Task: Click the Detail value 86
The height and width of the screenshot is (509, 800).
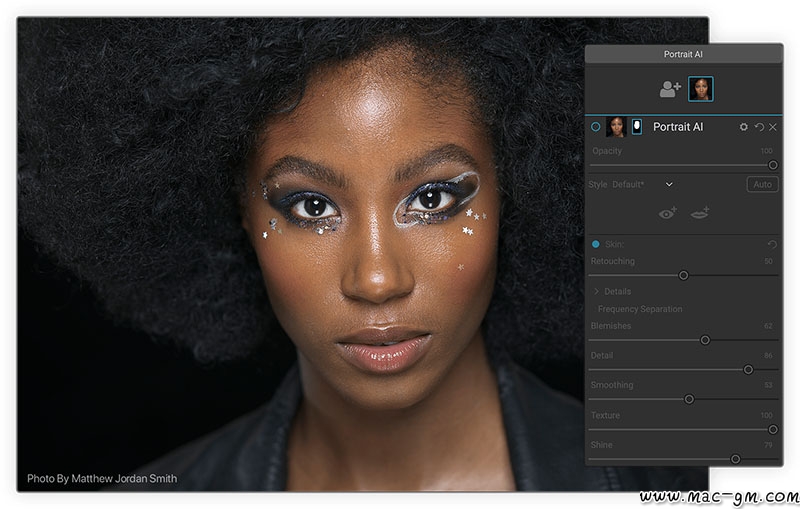Action: point(768,355)
